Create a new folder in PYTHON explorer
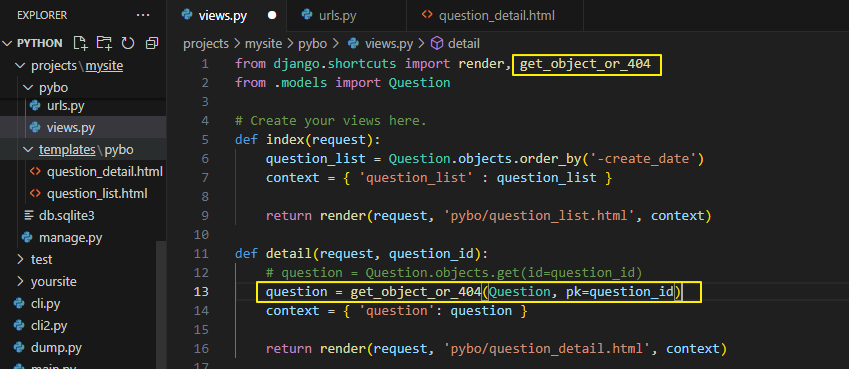Image resolution: width=849 pixels, height=369 pixels. (104, 43)
